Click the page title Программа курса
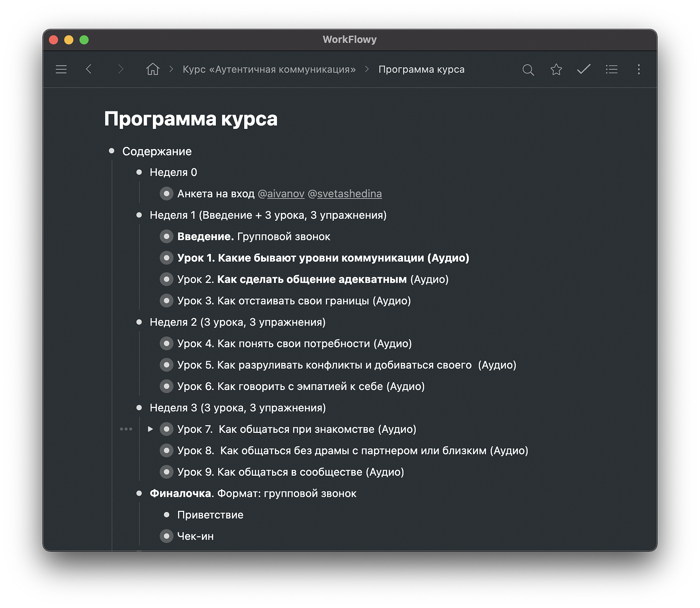700x608 pixels. click(191, 119)
